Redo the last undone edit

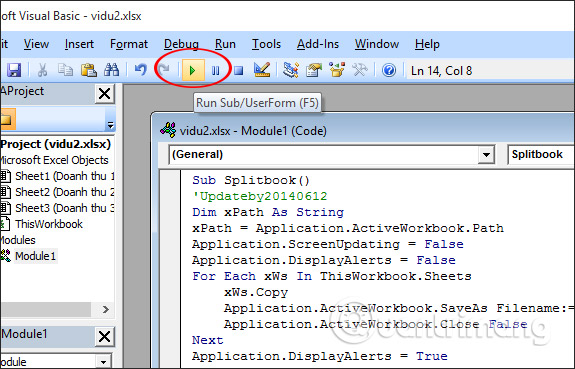(164, 70)
